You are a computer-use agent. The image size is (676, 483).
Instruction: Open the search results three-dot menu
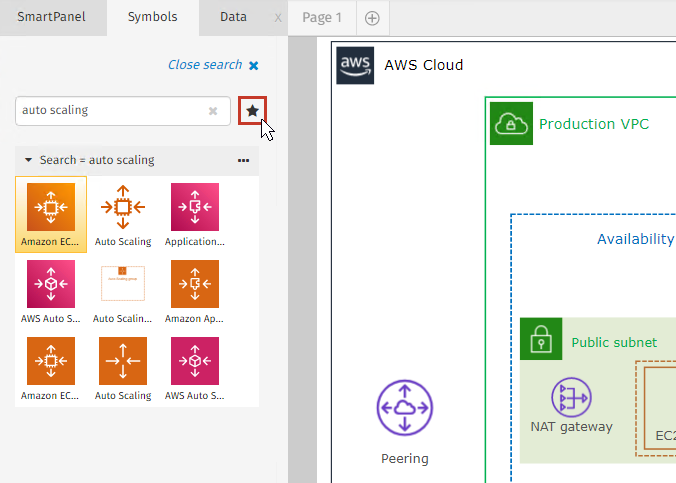(x=243, y=160)
